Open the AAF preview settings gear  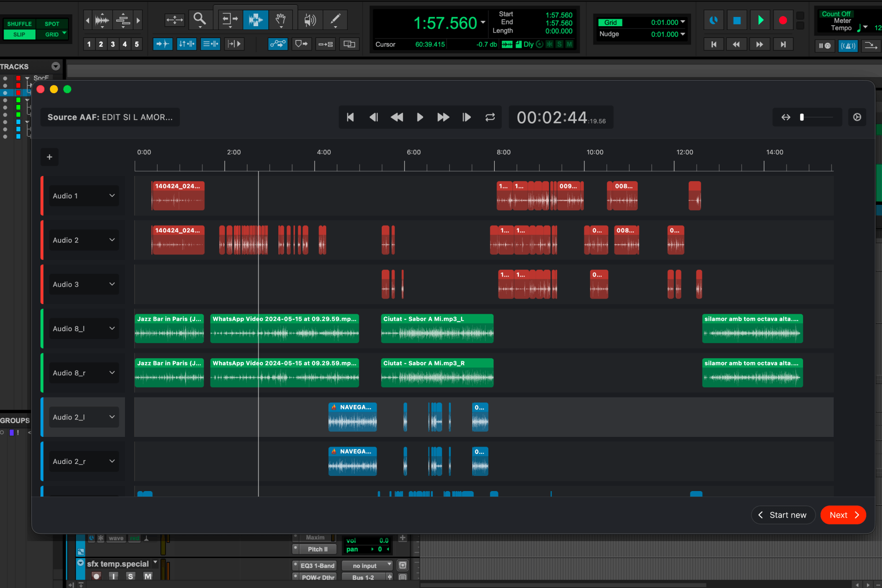pos(857,117)
